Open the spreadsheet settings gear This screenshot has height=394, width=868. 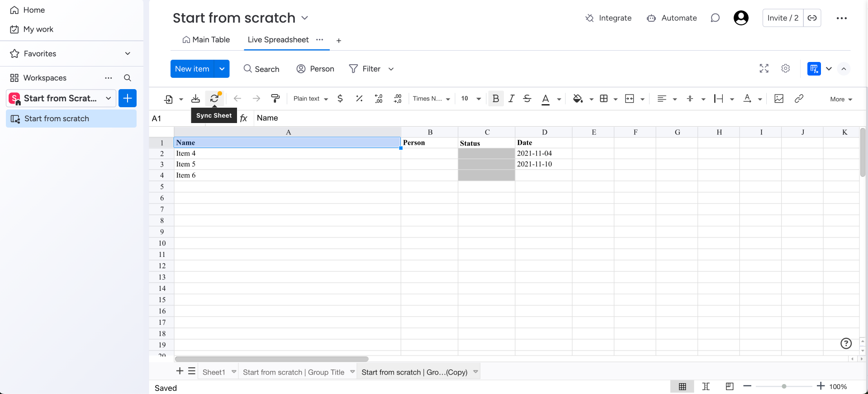[x=786, y=68]
